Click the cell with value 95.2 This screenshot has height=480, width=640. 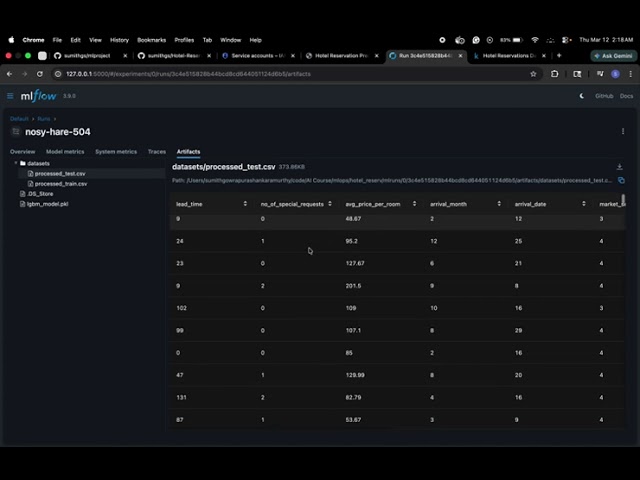(351, 241)
